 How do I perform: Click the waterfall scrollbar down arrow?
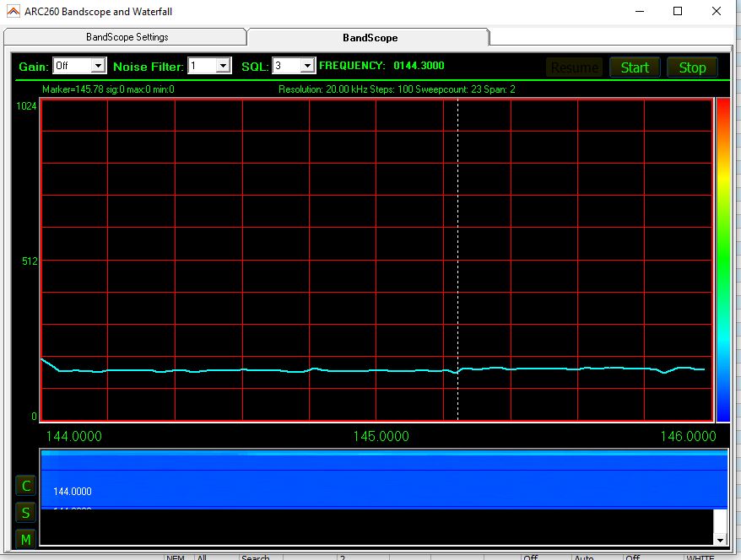click(x=720, y=540)
